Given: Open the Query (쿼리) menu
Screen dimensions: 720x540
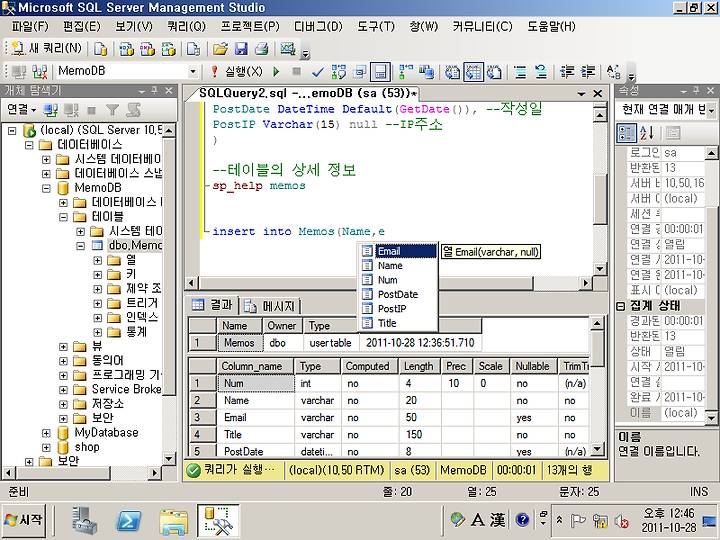Looking at the screenshot, I should [x=186, y=27].
